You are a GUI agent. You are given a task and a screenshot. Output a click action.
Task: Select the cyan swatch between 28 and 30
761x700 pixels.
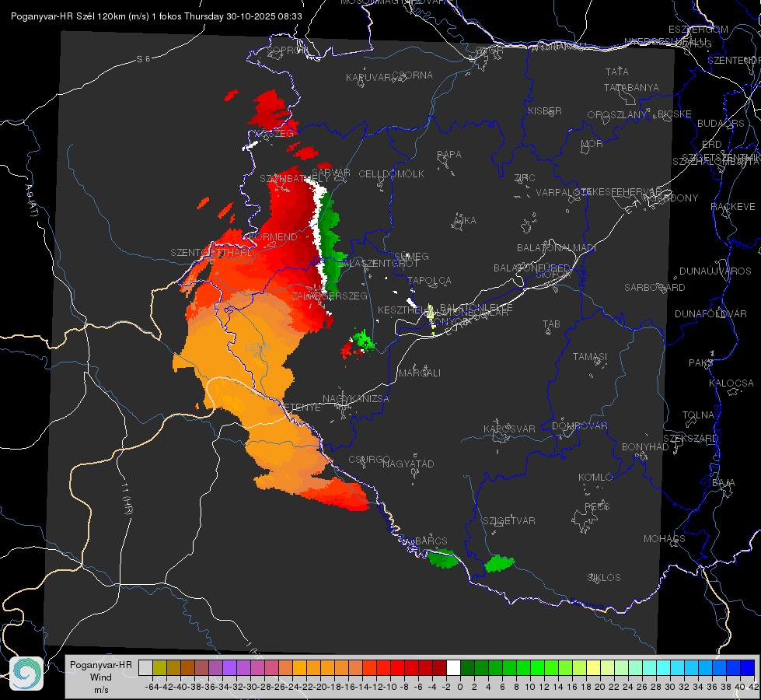click(x=664, y=667)
